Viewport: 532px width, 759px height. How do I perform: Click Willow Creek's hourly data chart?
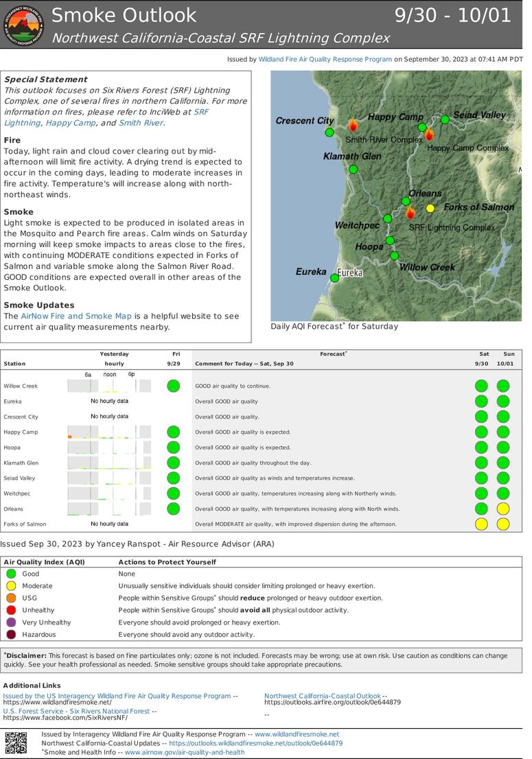[109, 386]
